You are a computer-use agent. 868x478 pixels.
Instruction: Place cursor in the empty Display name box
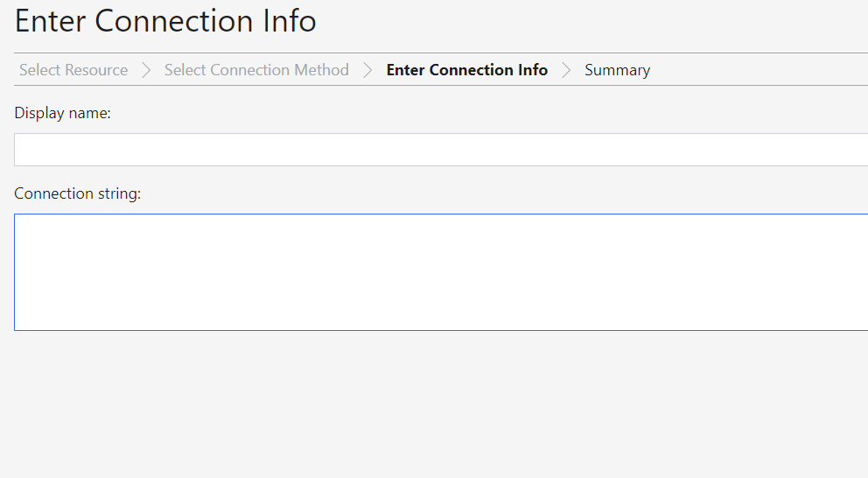[441, 150]
